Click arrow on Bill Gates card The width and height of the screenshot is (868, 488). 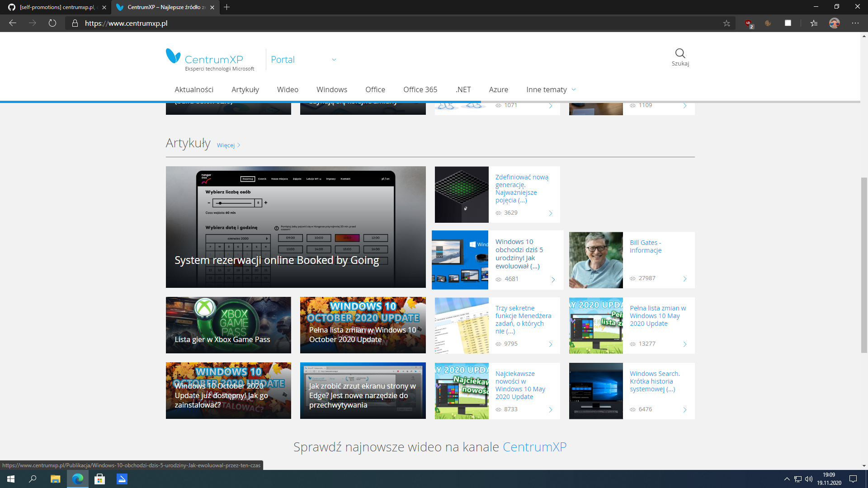coord(685,279)
